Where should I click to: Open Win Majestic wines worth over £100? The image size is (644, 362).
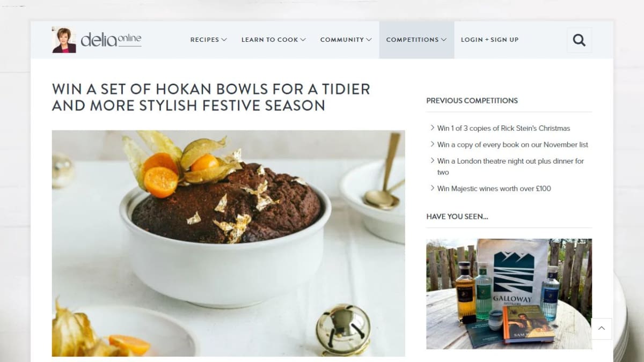(494, 188)
